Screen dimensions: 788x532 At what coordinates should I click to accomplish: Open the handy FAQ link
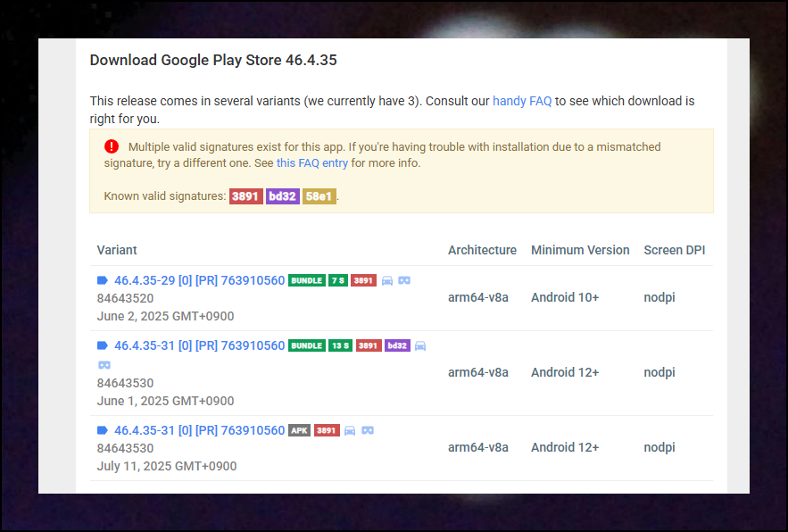pos(522,101)
